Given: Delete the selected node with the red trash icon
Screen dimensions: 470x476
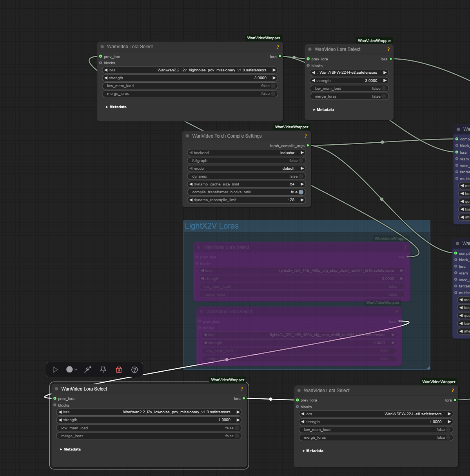Looking at the screenshot, I should pyautogui.click(x=119, y=369).
